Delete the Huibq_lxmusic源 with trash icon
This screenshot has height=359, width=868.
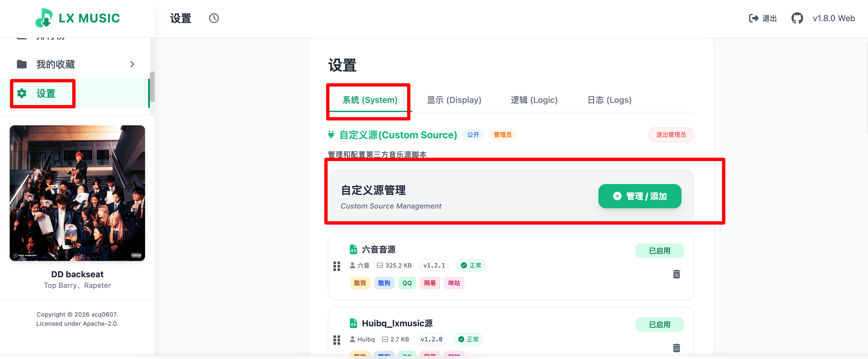[676, 347]
